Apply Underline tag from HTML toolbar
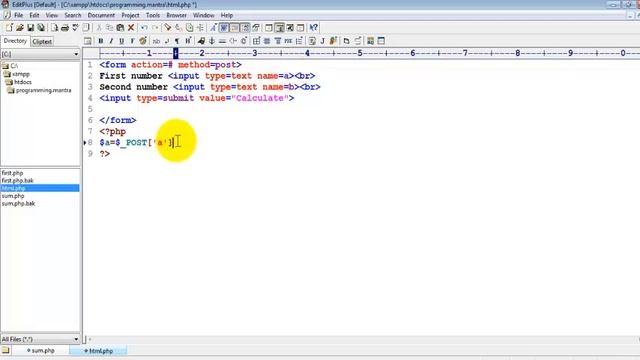This screenshot has width=640, height=360. pos(122,41)
